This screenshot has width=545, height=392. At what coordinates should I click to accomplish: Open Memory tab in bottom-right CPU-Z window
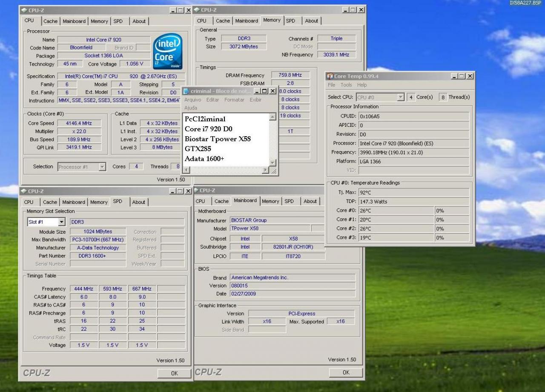[x=270, y=201]
